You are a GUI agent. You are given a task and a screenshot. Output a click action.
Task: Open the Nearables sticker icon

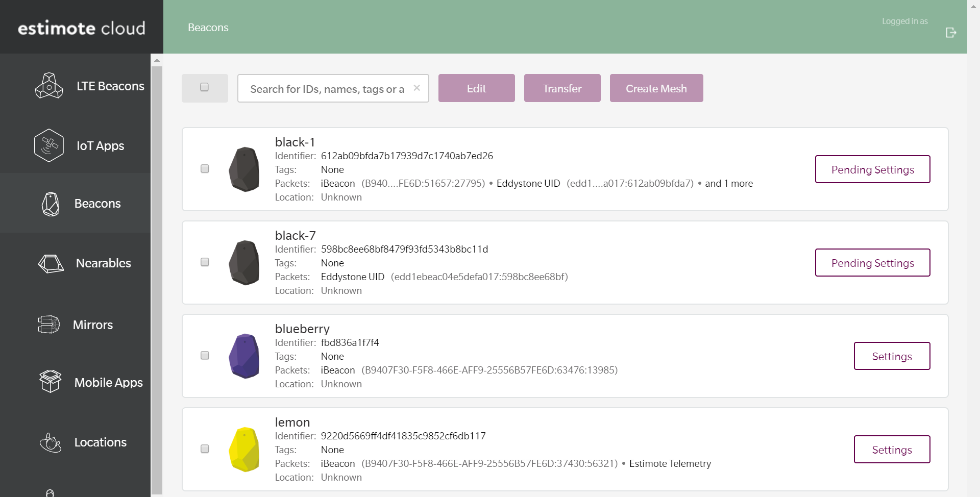click(51, 264)
